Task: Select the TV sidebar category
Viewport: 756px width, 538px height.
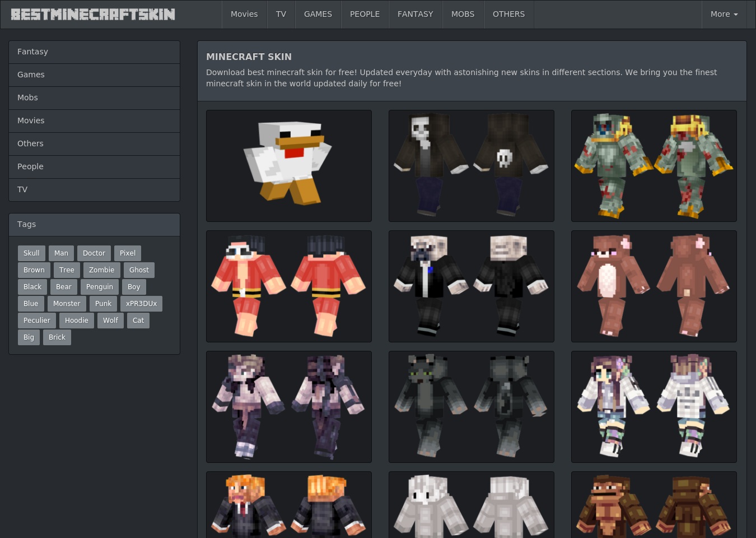Action: click(94, 189)
